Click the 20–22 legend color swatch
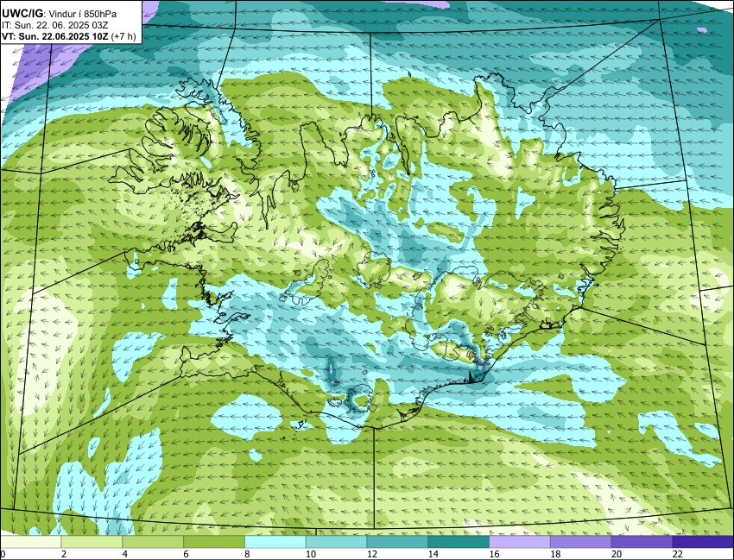734x560 pixels. [642, 542]
